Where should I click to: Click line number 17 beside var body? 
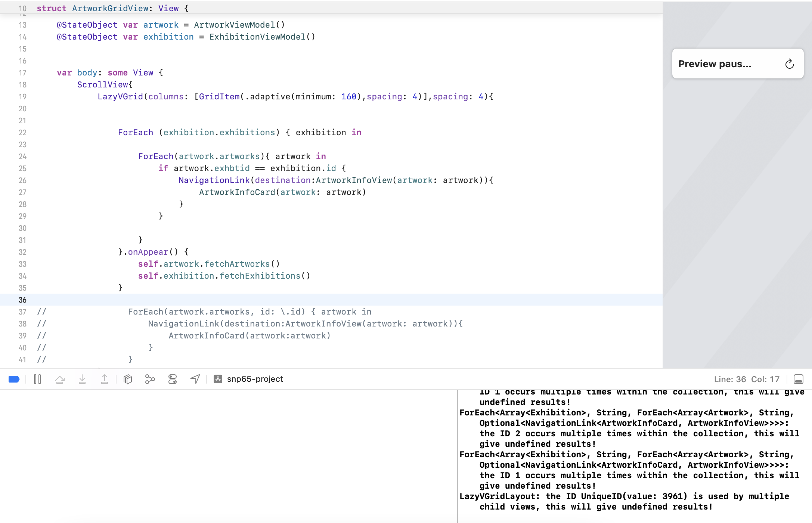tap(22, 73)
